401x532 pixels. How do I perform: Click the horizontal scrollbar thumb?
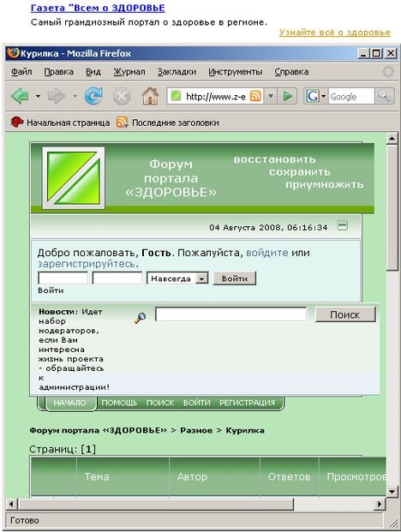(156, 504)
